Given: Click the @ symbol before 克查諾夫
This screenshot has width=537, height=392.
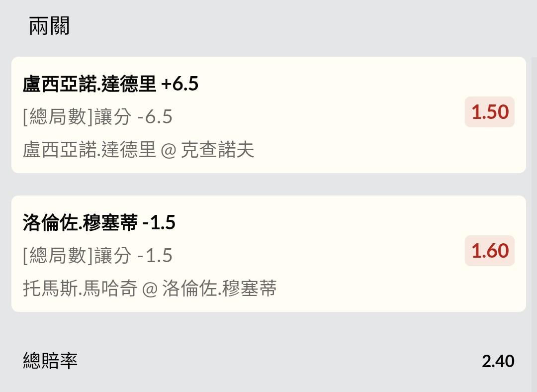Looking at the screenshot, I should [x=169, y=150].
